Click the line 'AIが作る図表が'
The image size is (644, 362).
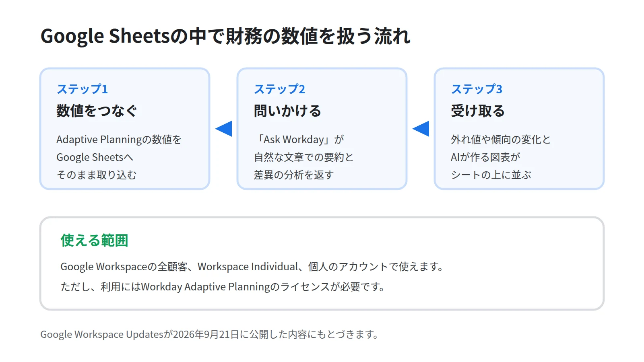(x=485, y=157)
